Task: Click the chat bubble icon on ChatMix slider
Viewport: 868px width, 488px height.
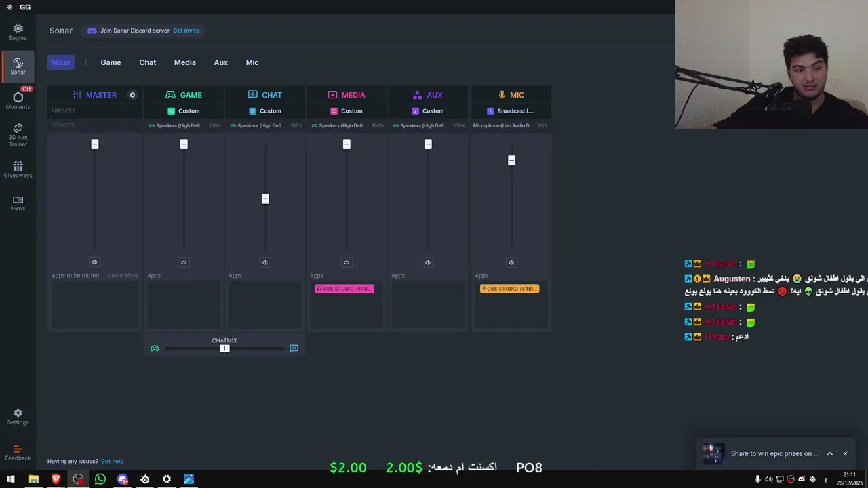Action: click(294, 348)
